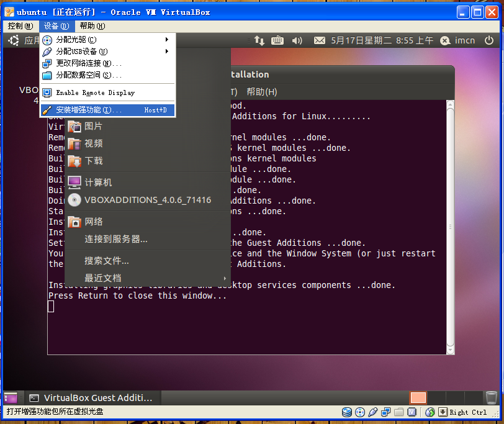Open 网络 in places menu
The image size is (504, 424).
pos(147,222)
